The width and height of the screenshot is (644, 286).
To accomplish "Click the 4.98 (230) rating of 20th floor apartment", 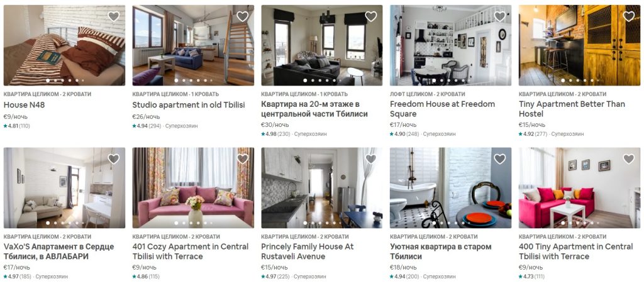I will pos(275,134).
